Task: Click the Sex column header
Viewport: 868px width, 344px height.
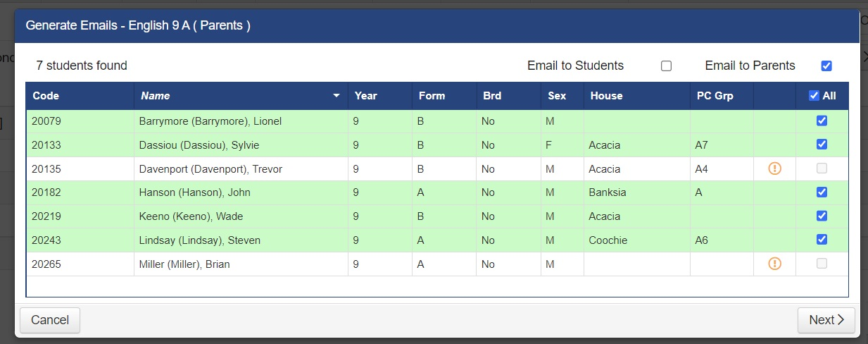Action: tap(557, 96)
